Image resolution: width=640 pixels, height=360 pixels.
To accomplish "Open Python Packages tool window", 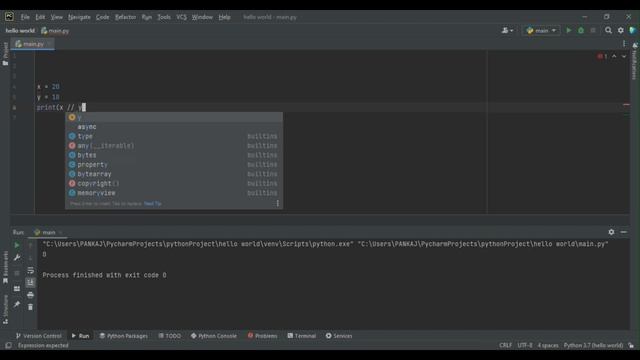I will pos(123,336).
